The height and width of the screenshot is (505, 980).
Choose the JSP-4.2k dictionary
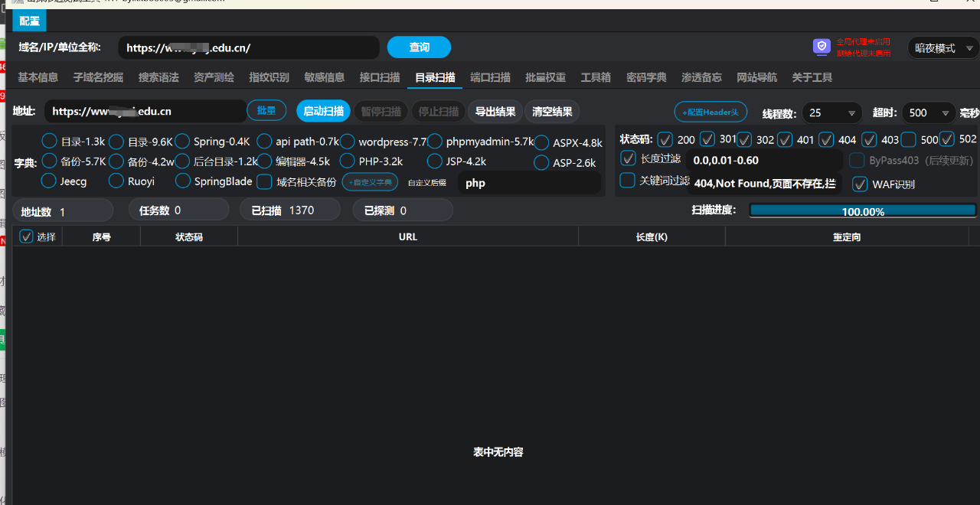point(435,161)
